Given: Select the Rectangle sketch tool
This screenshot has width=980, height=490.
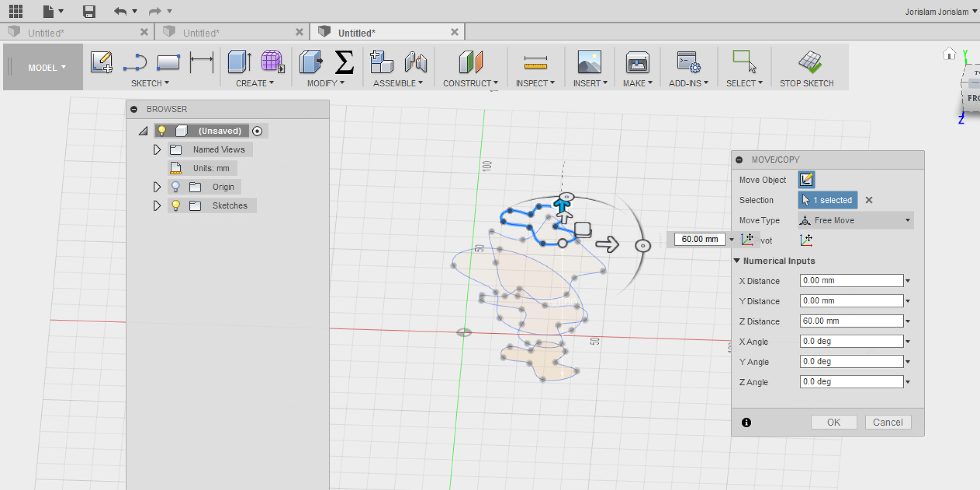Looking at the screenshot, I should tap(168, 62).
